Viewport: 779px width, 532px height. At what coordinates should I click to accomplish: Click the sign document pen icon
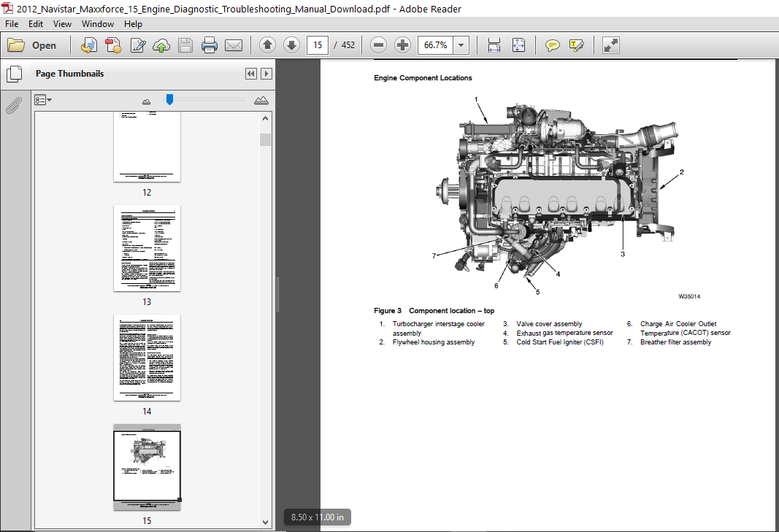[137, 45]
